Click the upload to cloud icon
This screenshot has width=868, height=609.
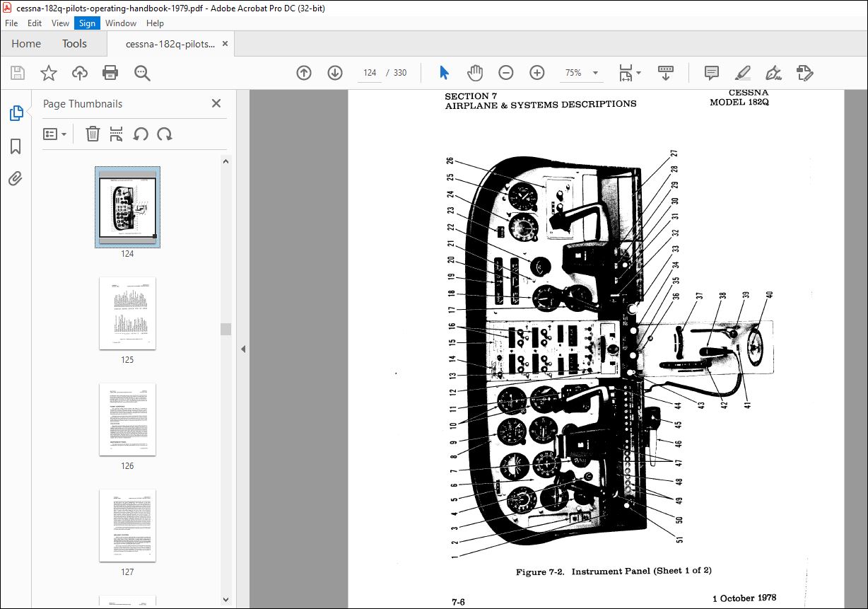point(80,73)
